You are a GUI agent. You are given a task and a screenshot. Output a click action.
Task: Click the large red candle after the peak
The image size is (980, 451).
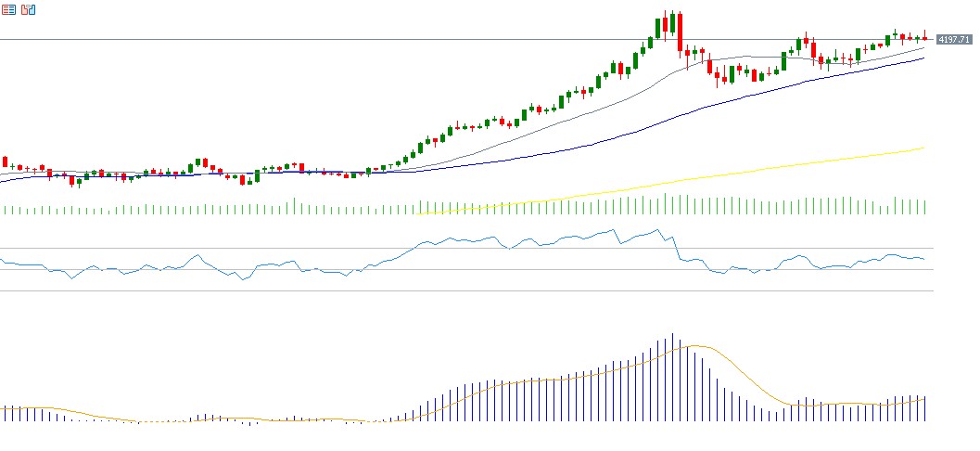tap(680, 33)
